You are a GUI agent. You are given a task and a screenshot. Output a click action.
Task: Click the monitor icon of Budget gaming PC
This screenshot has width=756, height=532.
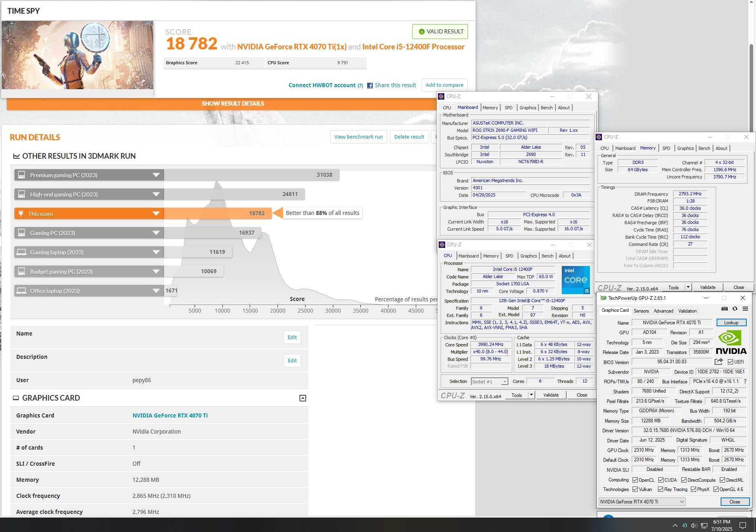click(x=22, y=271)
